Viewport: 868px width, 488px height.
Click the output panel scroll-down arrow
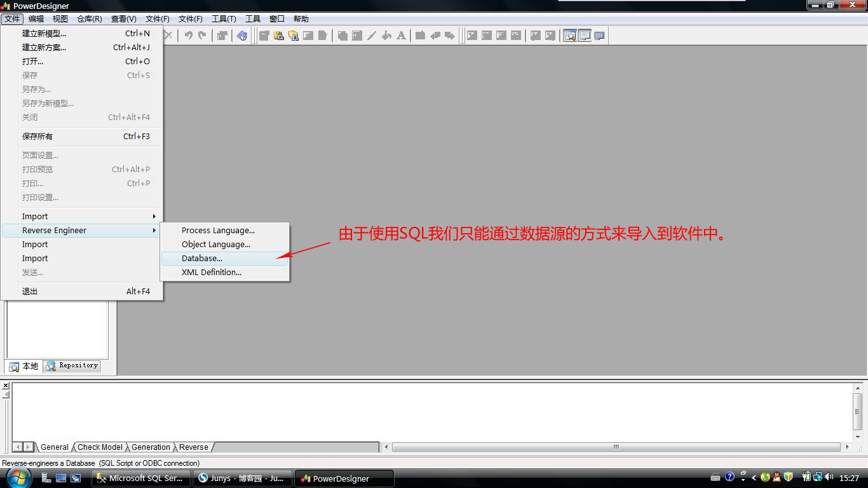pyautogui.click(x=857, y=436)
